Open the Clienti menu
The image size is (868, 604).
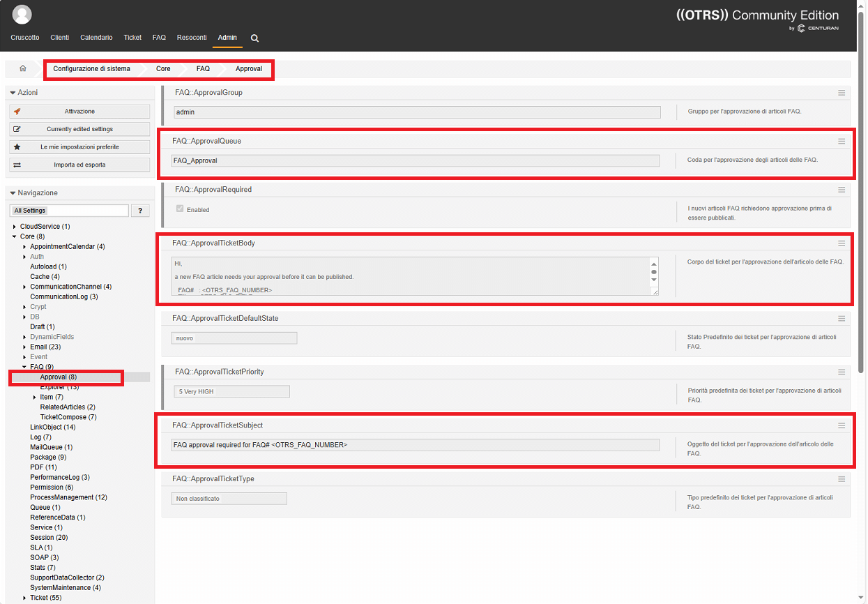[60, 38]
